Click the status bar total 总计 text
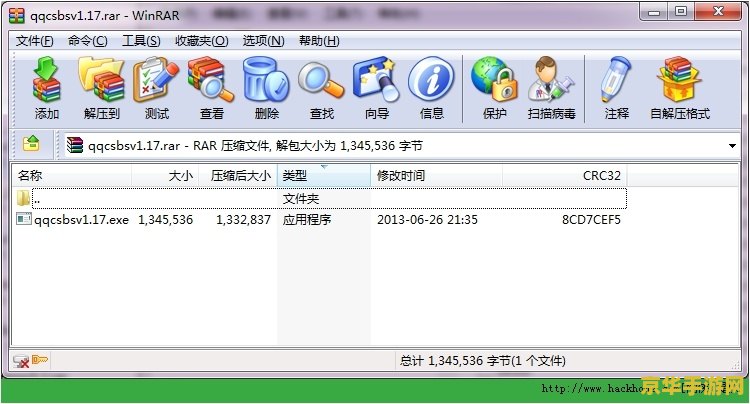Image resolution: width=750 pixels, height=404 pixels. 482,360
